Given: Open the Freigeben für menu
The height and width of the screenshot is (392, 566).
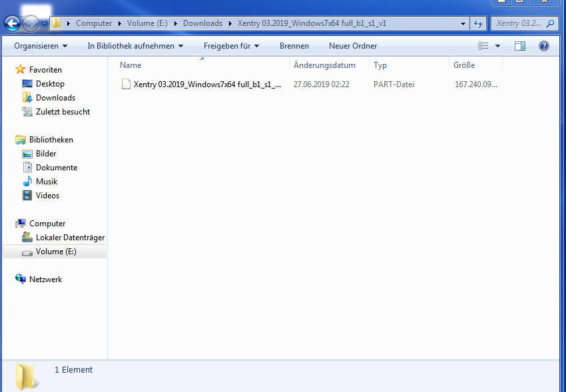Looking at the screenshot, I should point(231,46).
